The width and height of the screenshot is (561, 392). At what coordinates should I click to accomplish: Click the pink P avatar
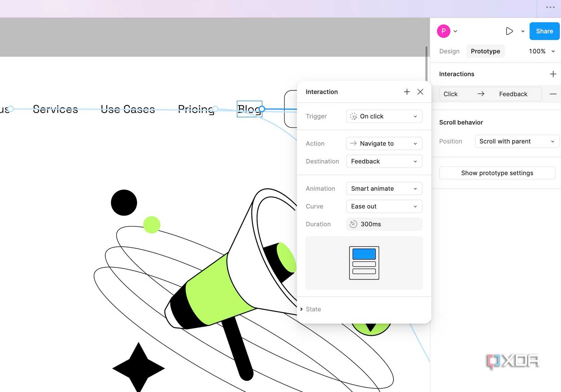coord(443,31)
